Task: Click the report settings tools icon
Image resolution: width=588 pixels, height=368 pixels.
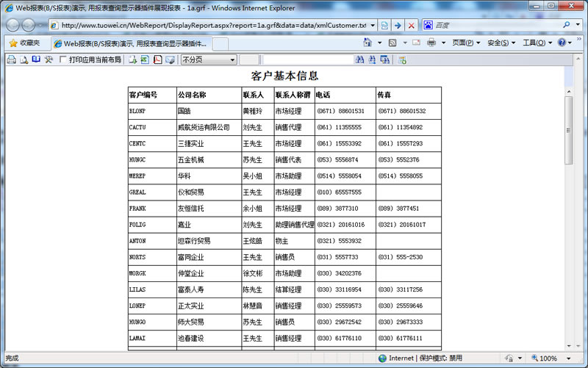Action: (x=49, y=59)
